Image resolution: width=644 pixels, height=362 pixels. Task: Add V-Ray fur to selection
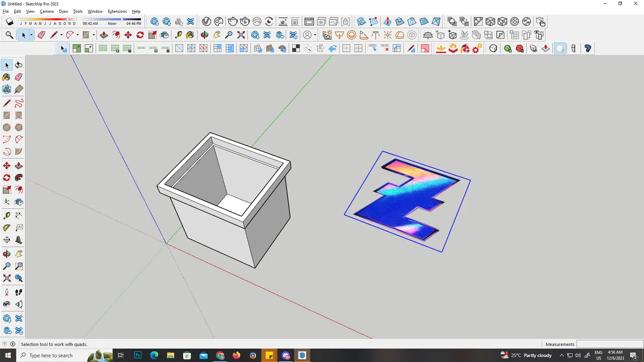coord(464,35)
